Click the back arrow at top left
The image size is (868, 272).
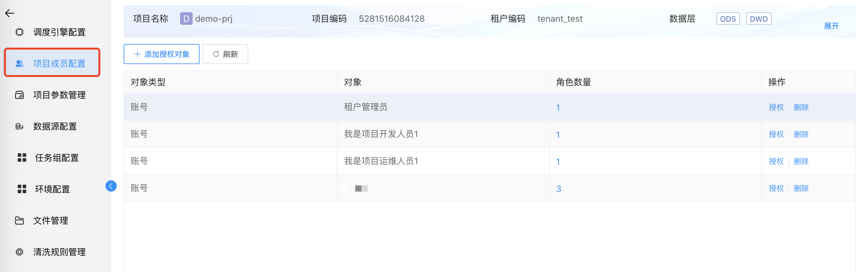pyautogui.click(x=10, y=13)
